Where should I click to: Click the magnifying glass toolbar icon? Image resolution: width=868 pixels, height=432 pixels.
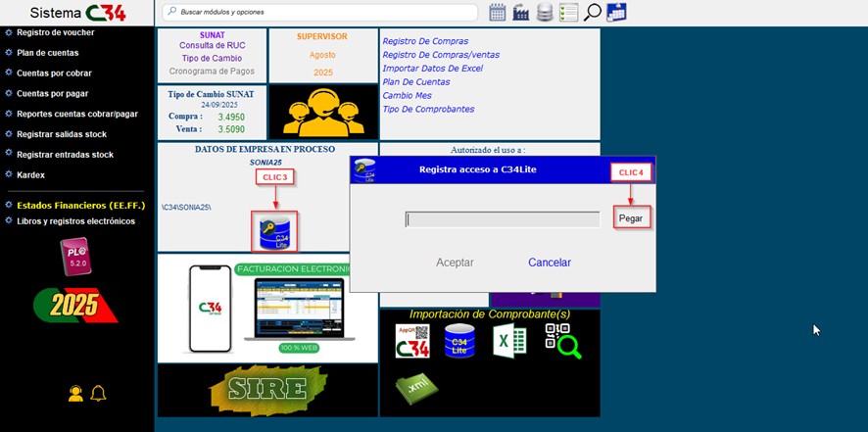(x=592, y=13)
